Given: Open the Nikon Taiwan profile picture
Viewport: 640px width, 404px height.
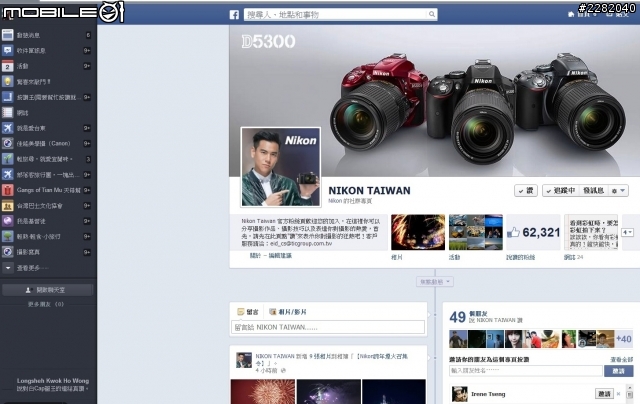Looking at the screenshot, I should pos(281,167).
